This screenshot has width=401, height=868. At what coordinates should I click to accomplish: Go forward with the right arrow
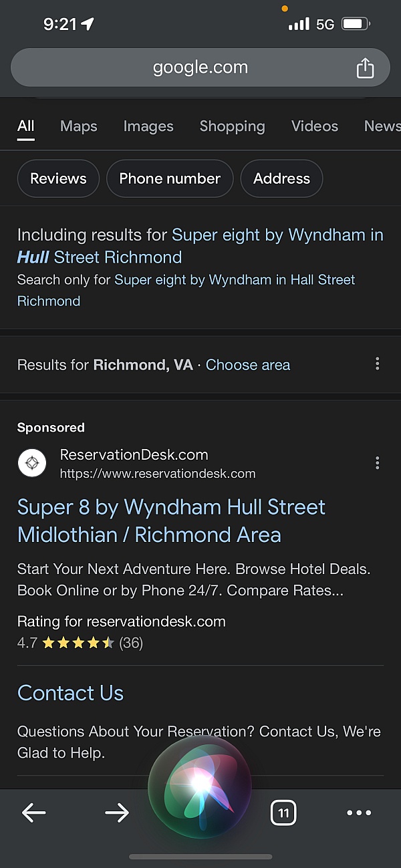[x=117, y=813]
